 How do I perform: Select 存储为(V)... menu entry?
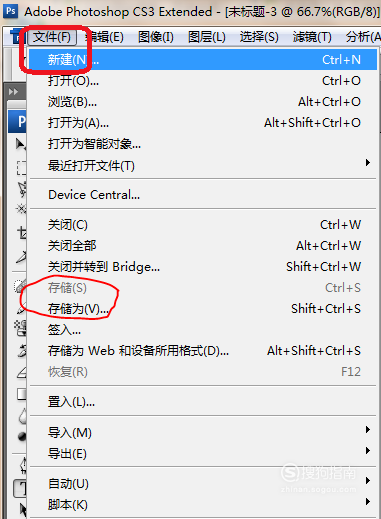pos(204,309)
